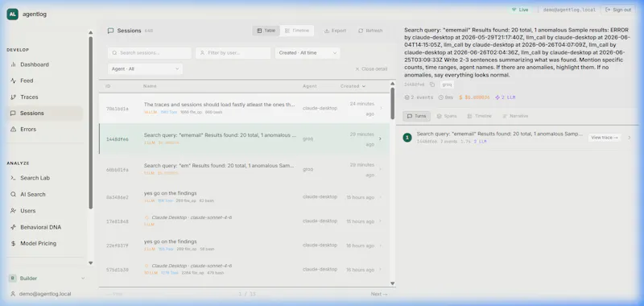Viewport: 644px width, 306px height.
Task: Click the View trace button
Action: pyautogui.click(x=605, y=138)
